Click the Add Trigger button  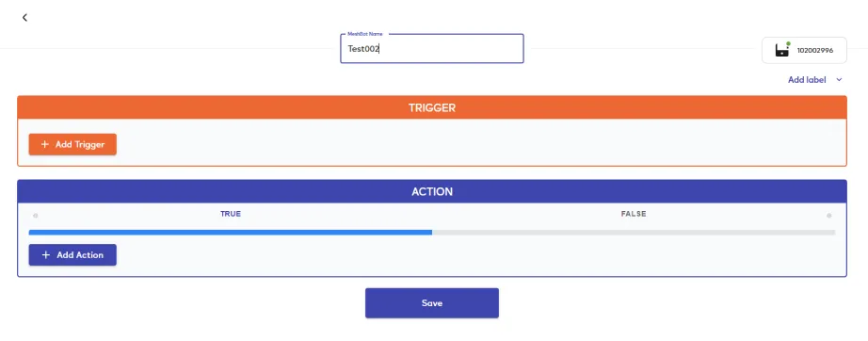click(x=72, y=144)
